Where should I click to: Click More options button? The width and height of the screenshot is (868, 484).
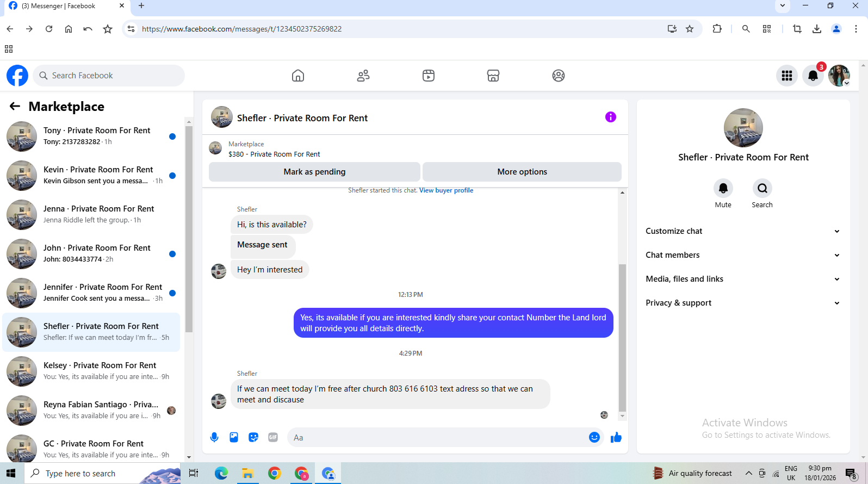click(x=522, y=172)
